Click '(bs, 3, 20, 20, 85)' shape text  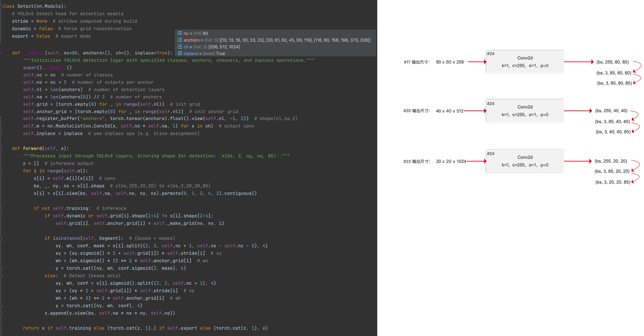[x=612, y=182]
